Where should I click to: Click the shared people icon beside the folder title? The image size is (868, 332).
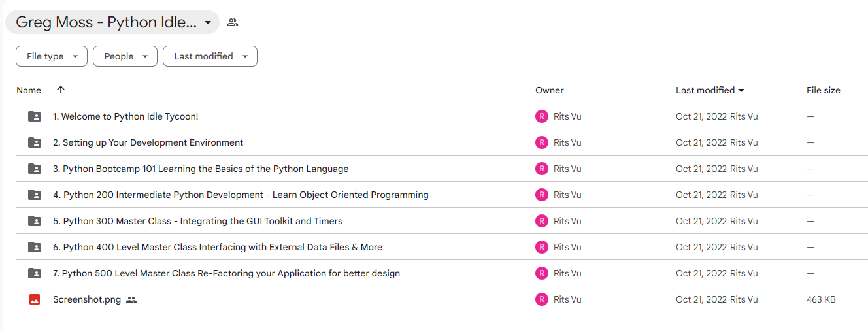[232, 22]
